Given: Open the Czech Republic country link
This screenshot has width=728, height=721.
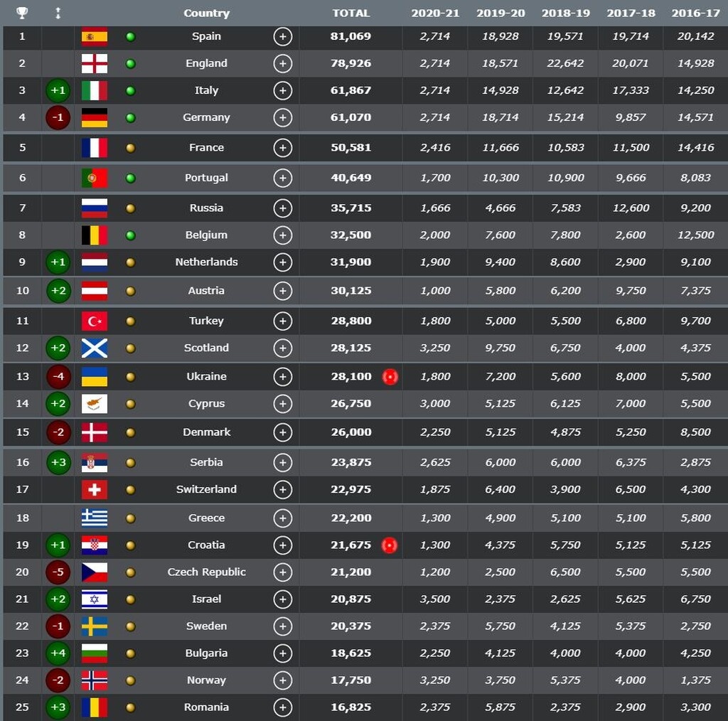Looking at the screenshot, I should (206, 572).
